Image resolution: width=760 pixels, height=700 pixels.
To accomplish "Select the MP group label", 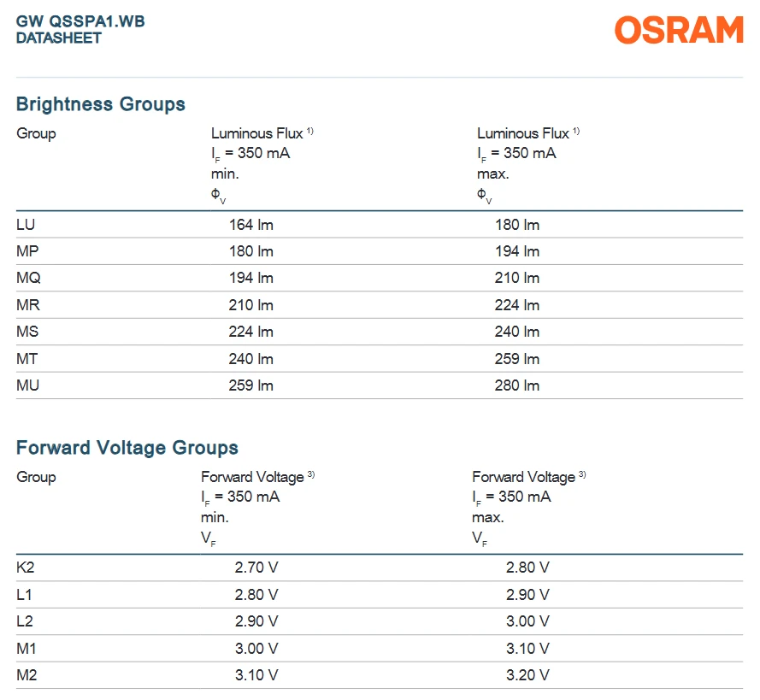I will pyautogui.click(x=27, y=251).
